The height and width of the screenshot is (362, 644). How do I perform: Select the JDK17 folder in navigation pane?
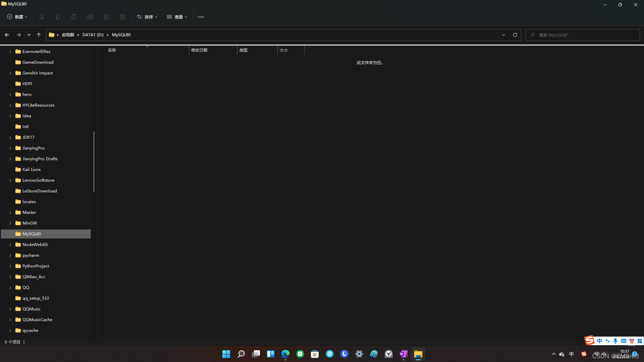29,137
